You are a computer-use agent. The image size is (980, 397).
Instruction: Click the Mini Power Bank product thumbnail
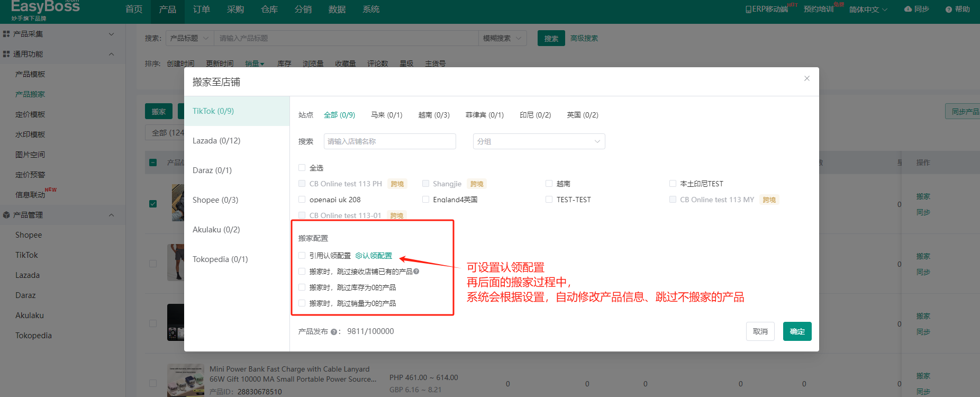[x=186, y=380]
